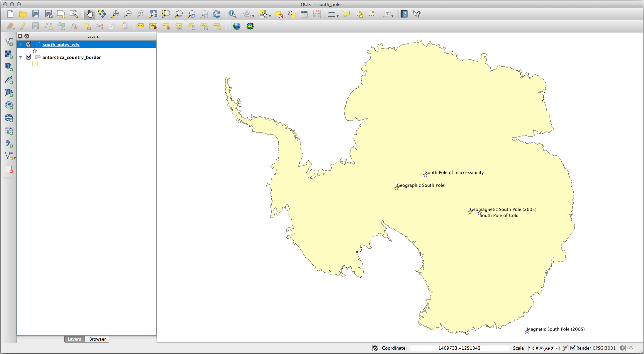Open the attribute table
Screen dimensions: 644x354
tap(304, 14)
